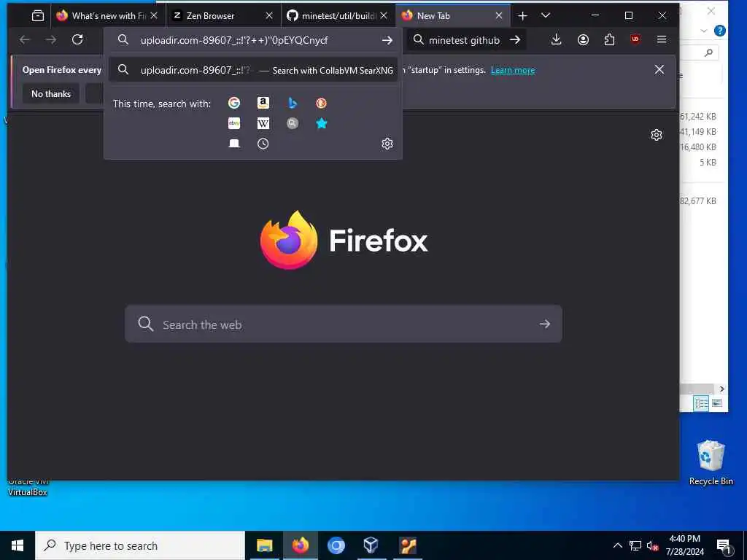
Task: Reload the current page
Action: [x=77, y=39]
